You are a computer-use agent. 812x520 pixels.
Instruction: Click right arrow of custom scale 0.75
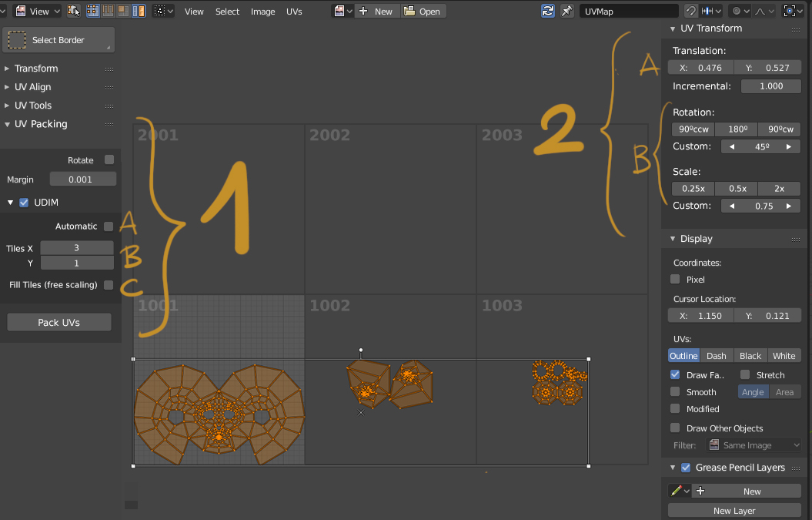pos(789,206)
